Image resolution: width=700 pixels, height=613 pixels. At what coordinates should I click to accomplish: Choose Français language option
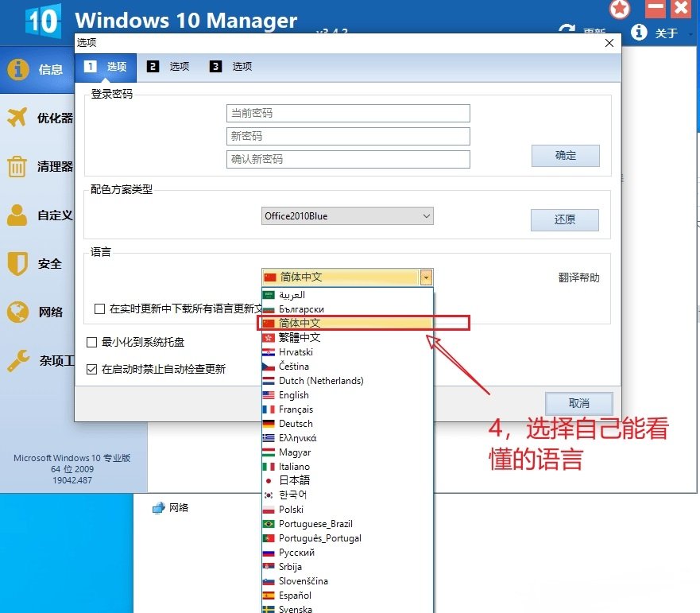[347, 409]
